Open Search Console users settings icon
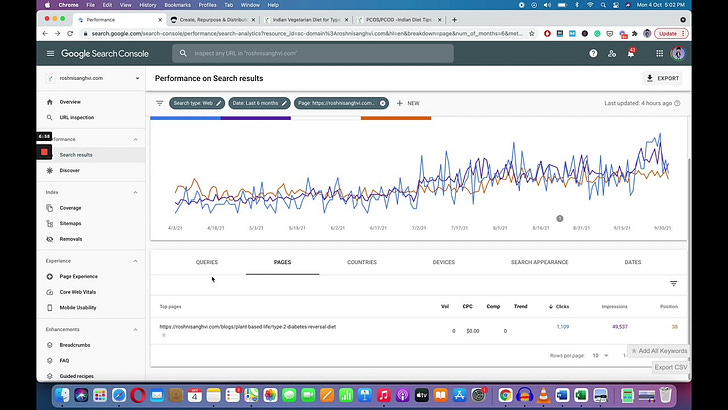The width and height of the screenshot is (728, 410). (x=612, y=53)
